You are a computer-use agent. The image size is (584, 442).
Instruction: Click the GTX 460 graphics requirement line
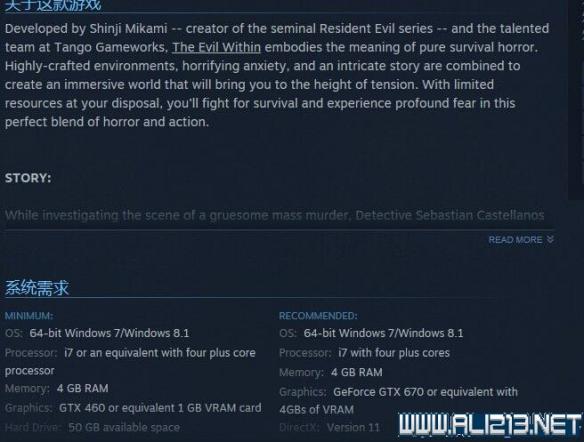pyautogui.click(x=133, y=408)
